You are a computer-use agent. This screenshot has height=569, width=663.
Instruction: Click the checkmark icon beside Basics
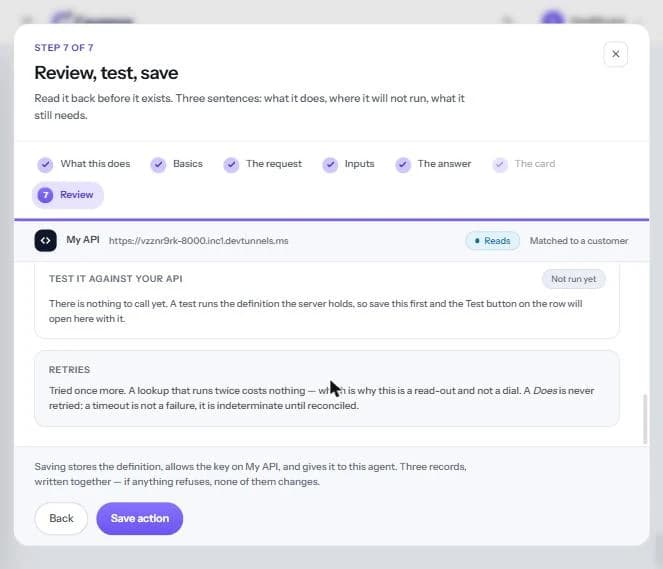[158, 164]
